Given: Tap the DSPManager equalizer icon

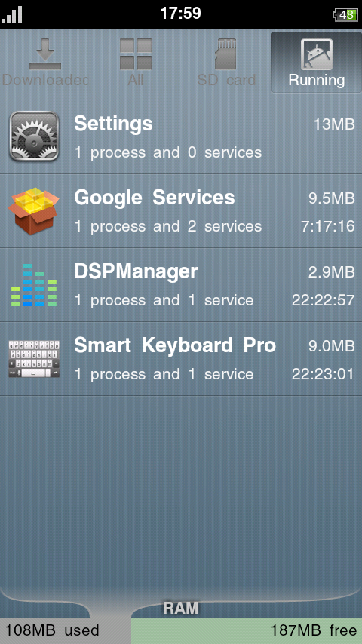Looking at the screenshot, I should pyautogui.click(x=34, y=285).
